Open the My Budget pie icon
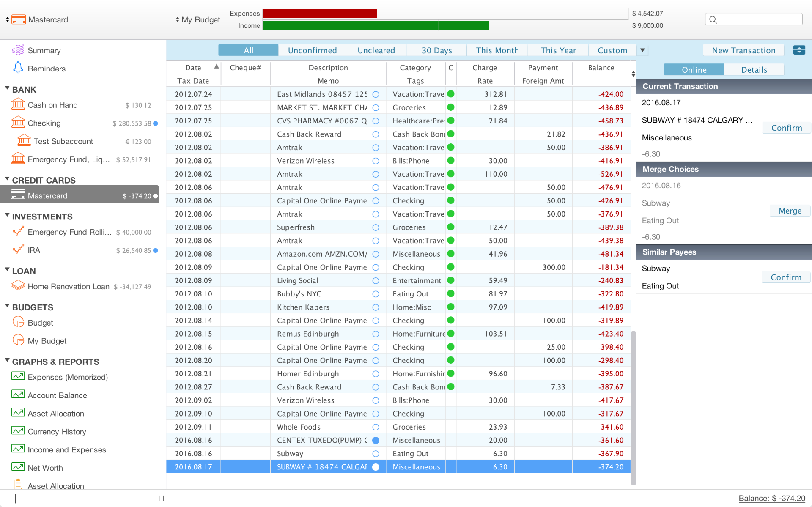The height and width of the screenshot is (507, 812). (18, 340)
